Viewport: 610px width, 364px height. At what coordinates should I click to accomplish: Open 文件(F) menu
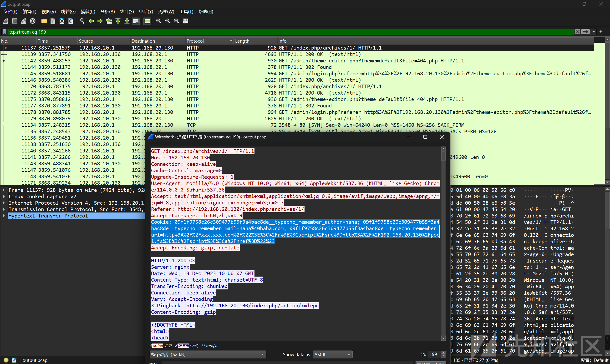[10, 11]
